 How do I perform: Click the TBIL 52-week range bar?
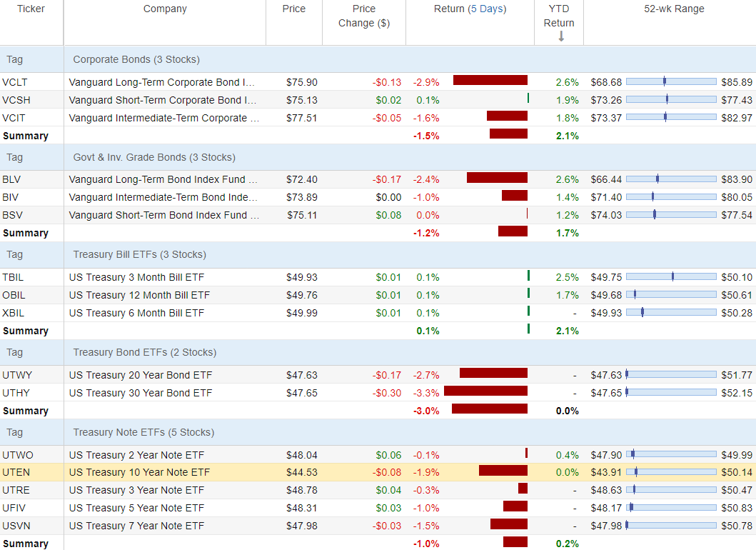click(671, 276)
